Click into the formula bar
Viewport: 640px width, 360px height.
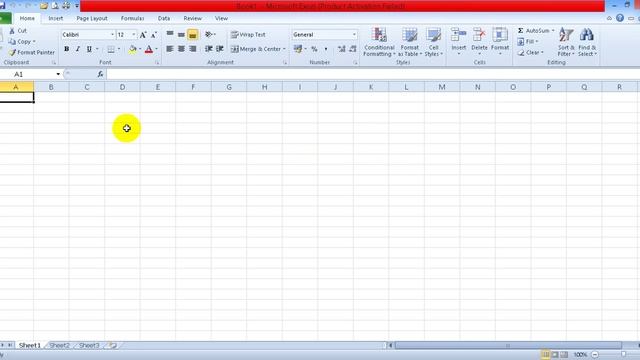click(x=372, y=74)
